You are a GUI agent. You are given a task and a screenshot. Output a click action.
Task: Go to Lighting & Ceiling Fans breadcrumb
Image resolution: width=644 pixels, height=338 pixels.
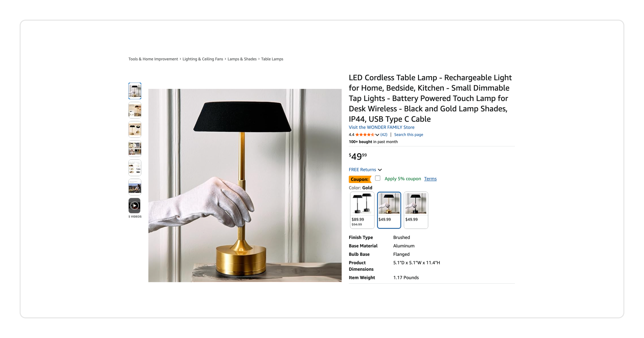(x=202, y=59)
